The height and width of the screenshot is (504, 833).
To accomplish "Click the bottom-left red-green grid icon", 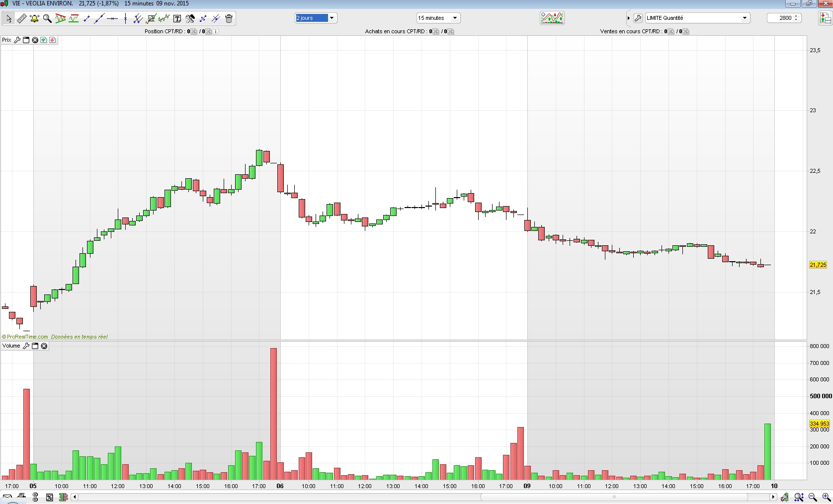I will coord(63,497).
